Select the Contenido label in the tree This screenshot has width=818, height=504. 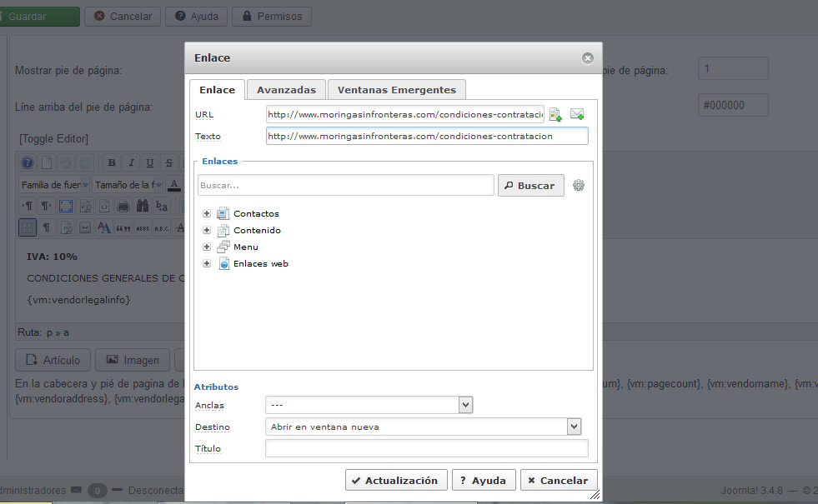click(x=257, y=230)
